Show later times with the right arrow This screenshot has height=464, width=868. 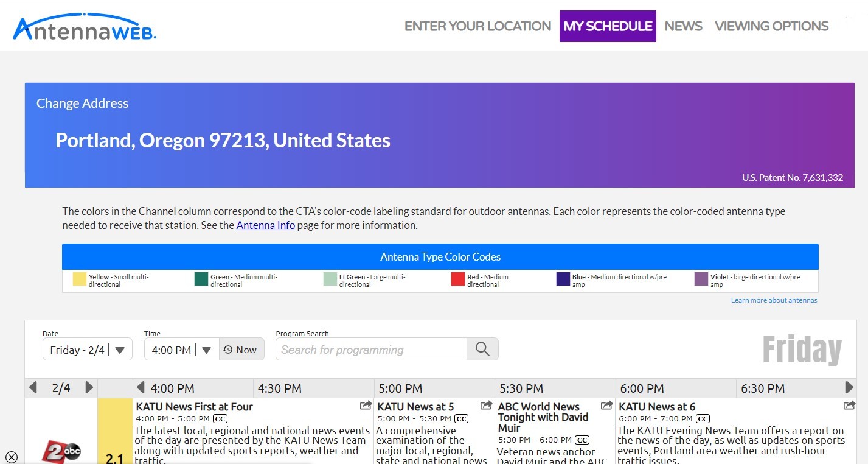(x=849, y=387)
